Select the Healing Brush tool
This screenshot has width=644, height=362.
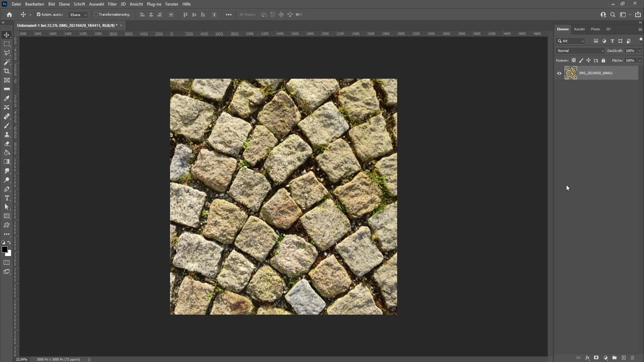coord(7,116)
